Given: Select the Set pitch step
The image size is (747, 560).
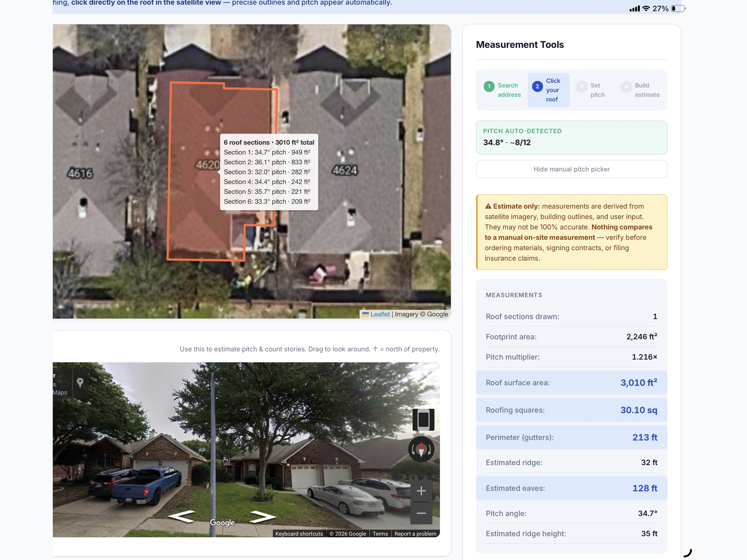Looking at the screenshot, I should point(591,90).
